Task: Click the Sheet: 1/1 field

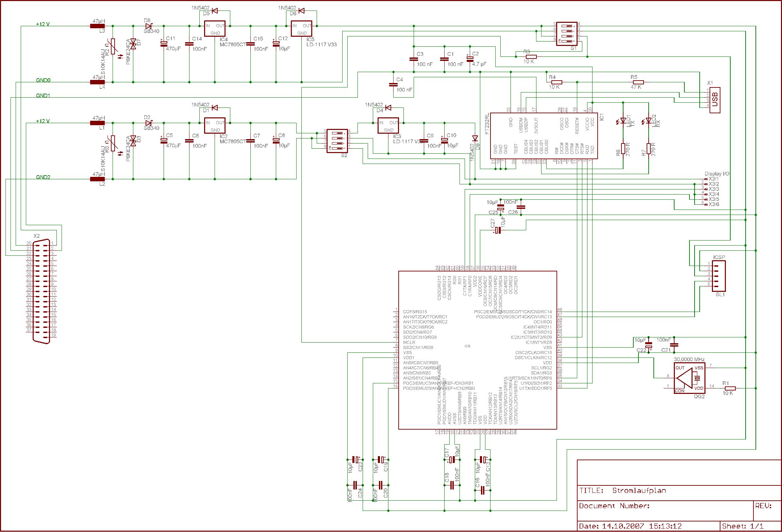Action: [x=743, y=526]
